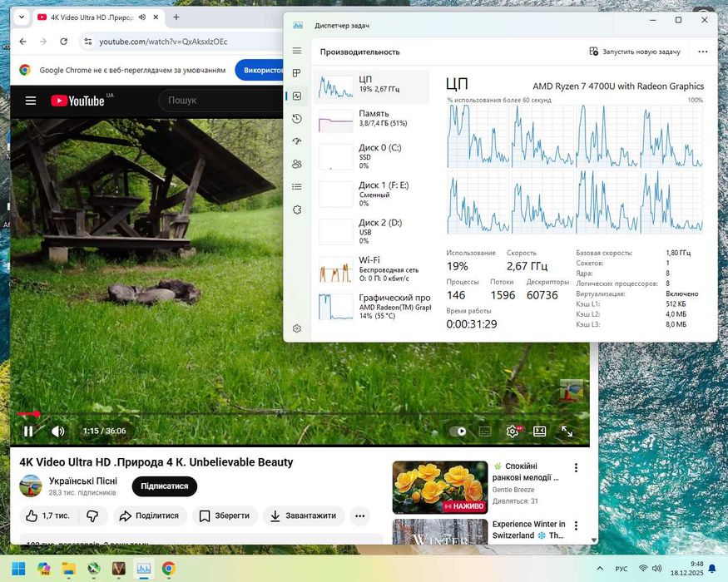The width and height of the screenshot is (728, 582).
Task: View site information icon in address bar
Action: coord(87,42)
